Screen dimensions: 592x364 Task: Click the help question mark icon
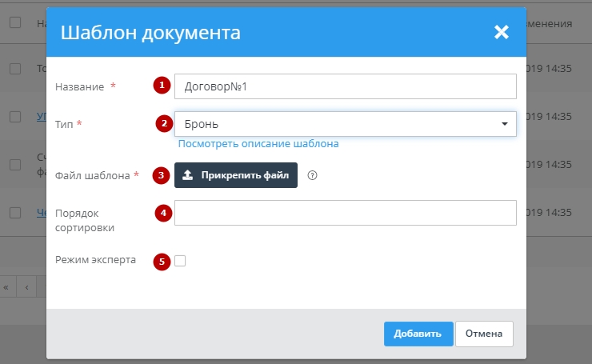pyautogui.click(x=312, y=175)
